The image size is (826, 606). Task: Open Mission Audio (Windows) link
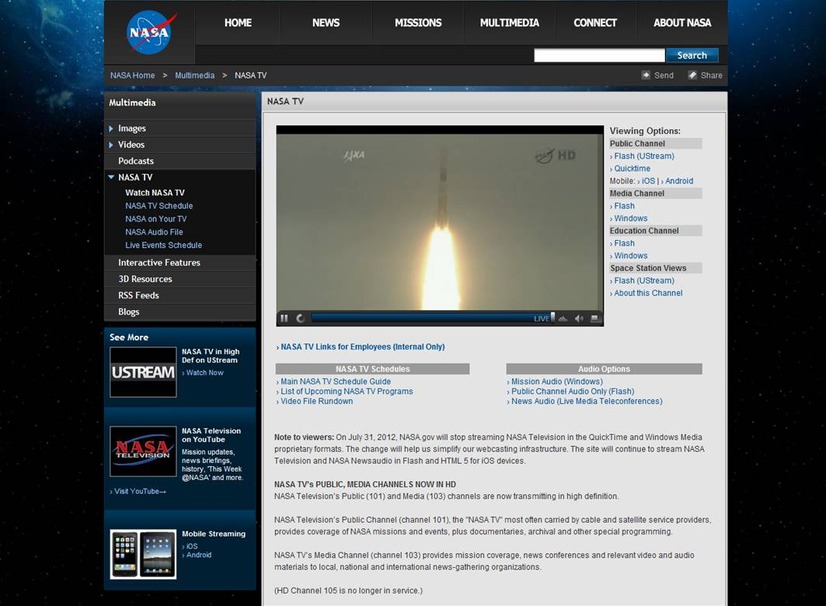(556, 382)
